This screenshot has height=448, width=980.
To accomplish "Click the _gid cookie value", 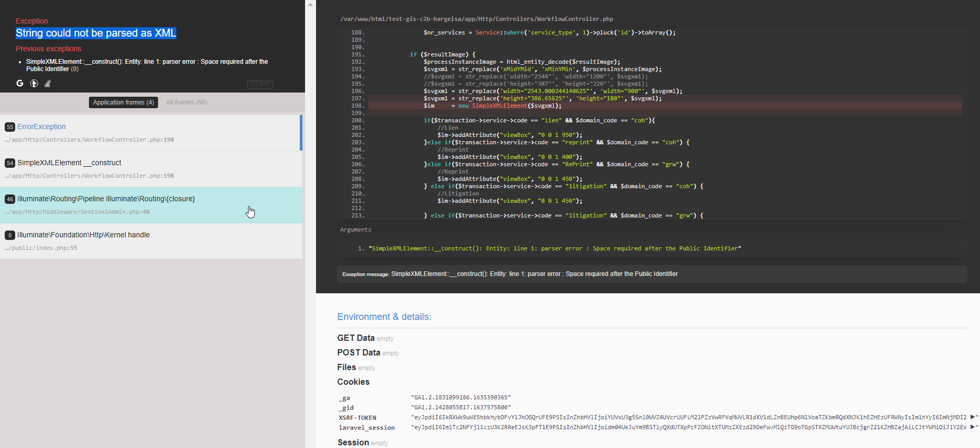I will pos(460,407).
